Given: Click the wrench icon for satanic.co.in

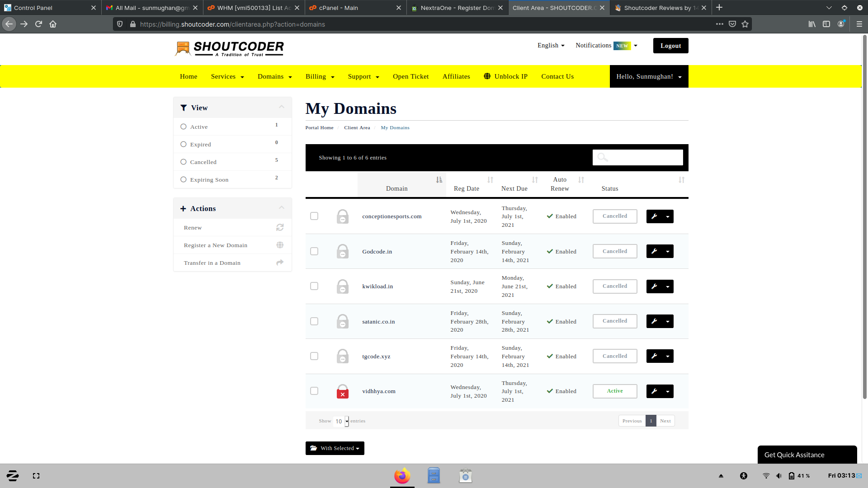Looking at the screenshot, I should (654, 321).
